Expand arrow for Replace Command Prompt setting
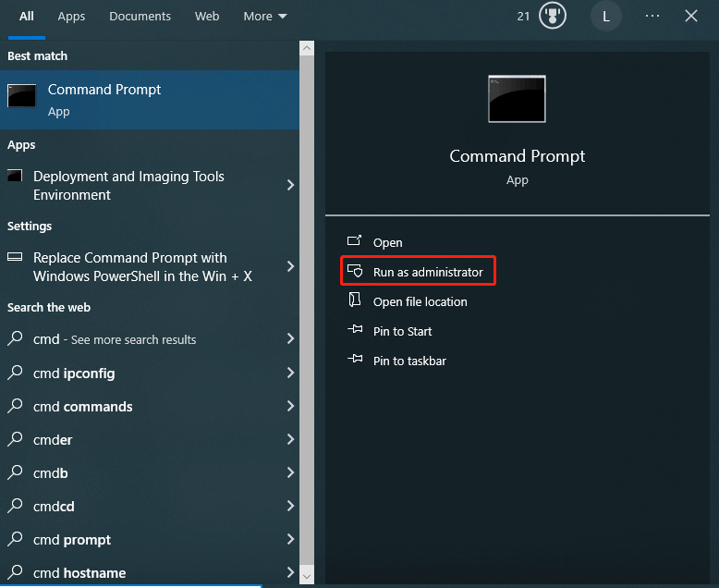The image size is (719, 588). coord(290,266)
